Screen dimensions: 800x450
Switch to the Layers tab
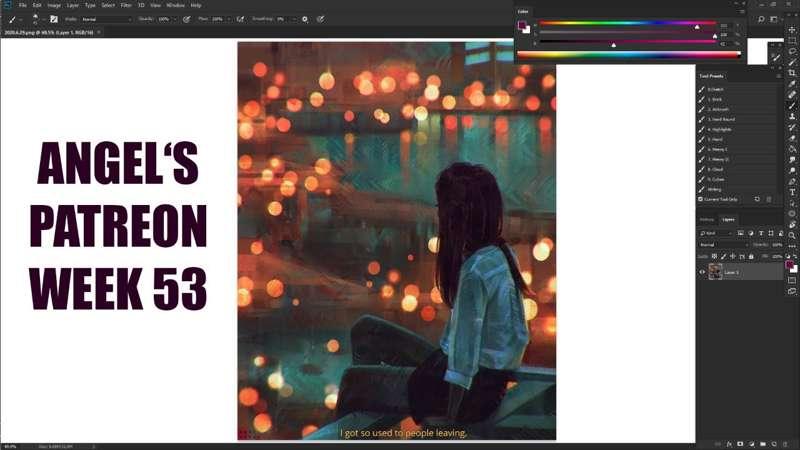728,219
